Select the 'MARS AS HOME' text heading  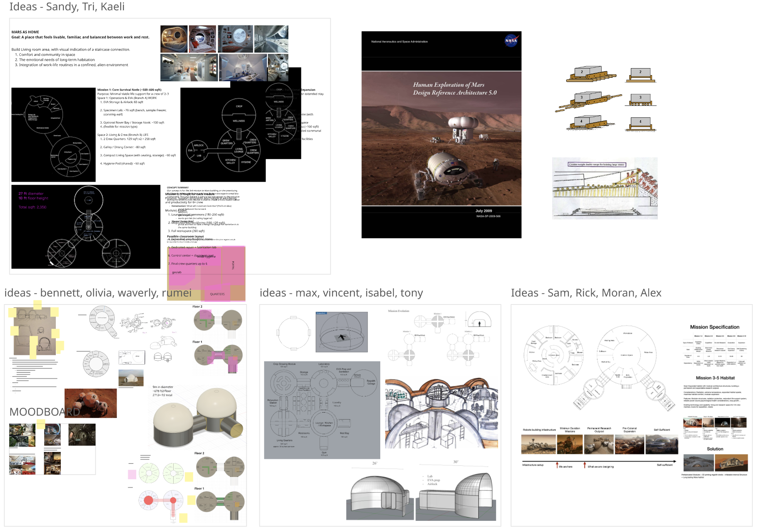(25, 32)
